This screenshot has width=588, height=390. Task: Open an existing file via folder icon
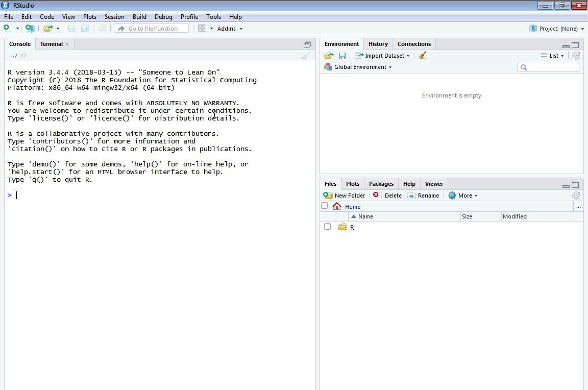click(x=47, y=28)
